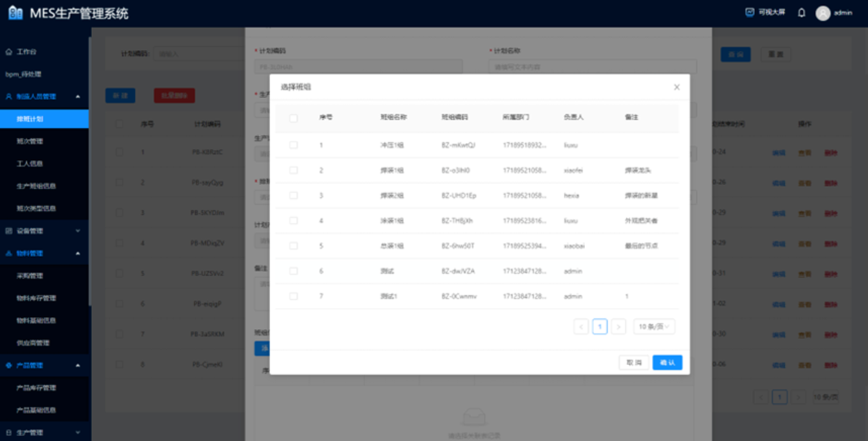
Task: Click the 可视大屏 screen icon
Action: point(749,12)
